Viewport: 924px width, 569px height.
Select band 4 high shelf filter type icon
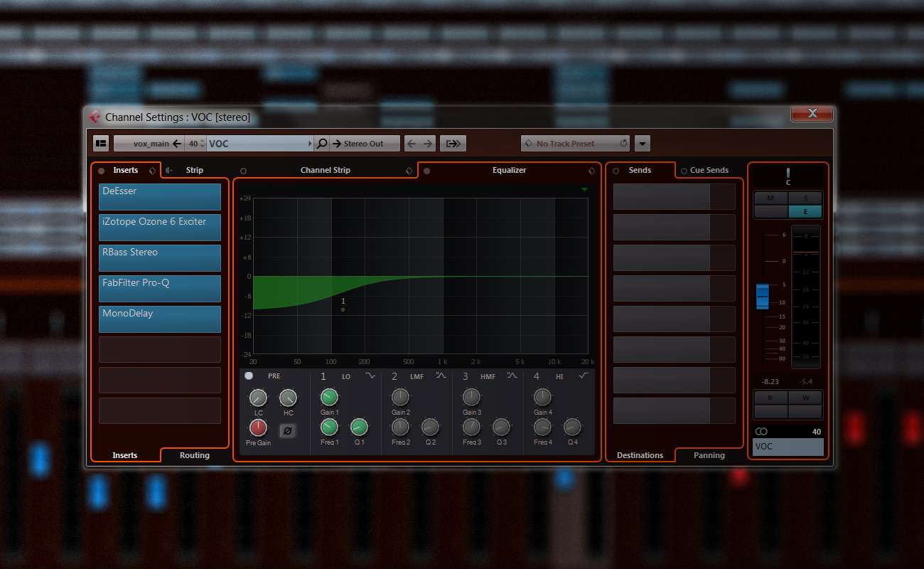584,376
